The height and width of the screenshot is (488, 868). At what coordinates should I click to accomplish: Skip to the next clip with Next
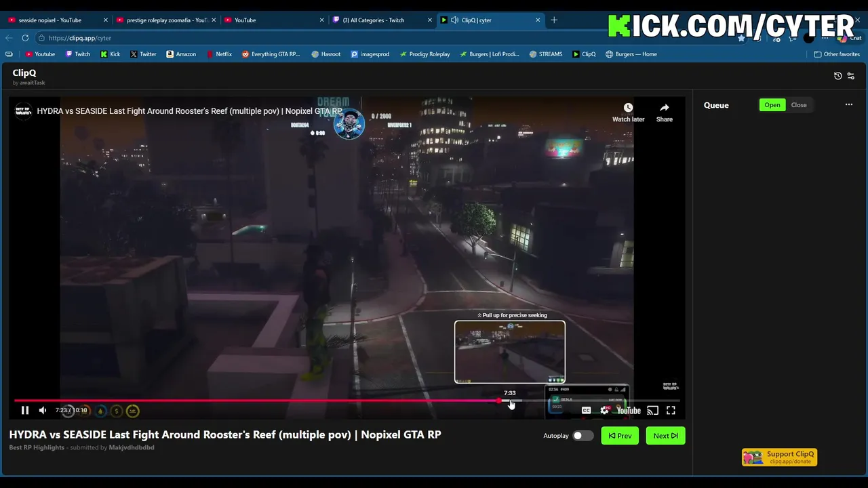tap(665, 436)
